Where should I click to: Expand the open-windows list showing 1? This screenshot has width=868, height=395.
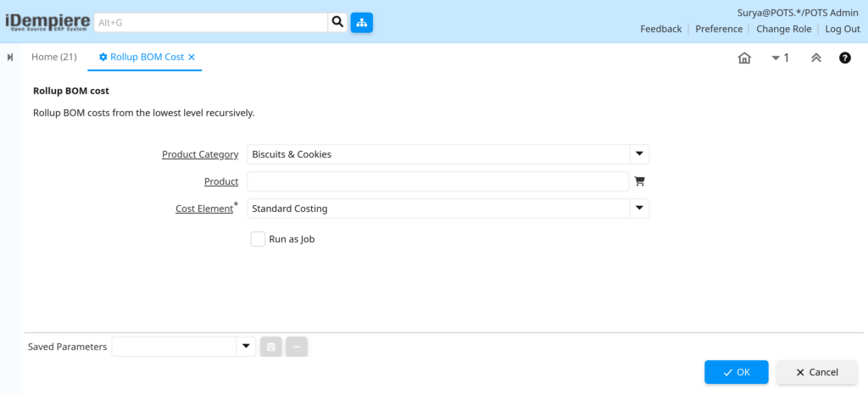click(781, 58)
